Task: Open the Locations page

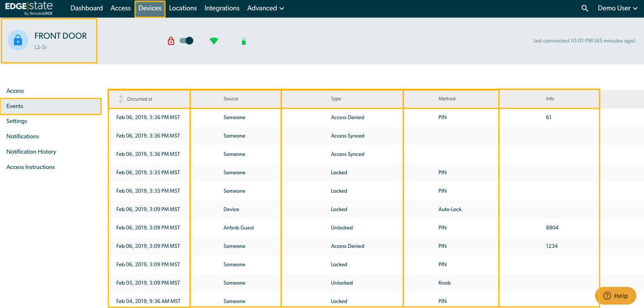Action: click(183, 8)
